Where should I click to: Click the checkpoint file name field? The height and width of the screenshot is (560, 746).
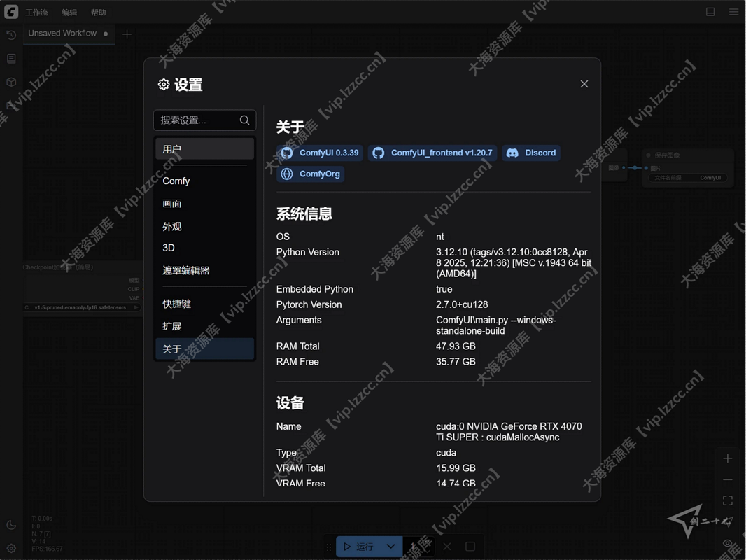(82, 307)
